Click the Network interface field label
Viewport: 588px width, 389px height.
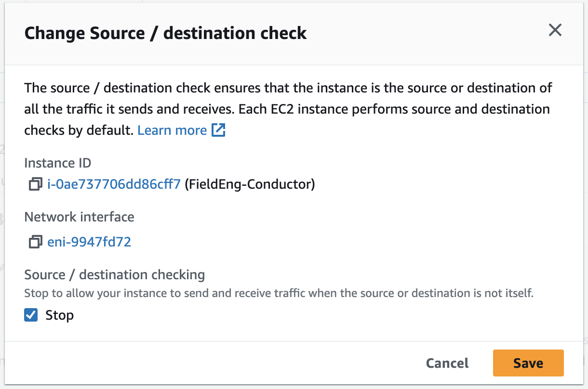[79, 217]
